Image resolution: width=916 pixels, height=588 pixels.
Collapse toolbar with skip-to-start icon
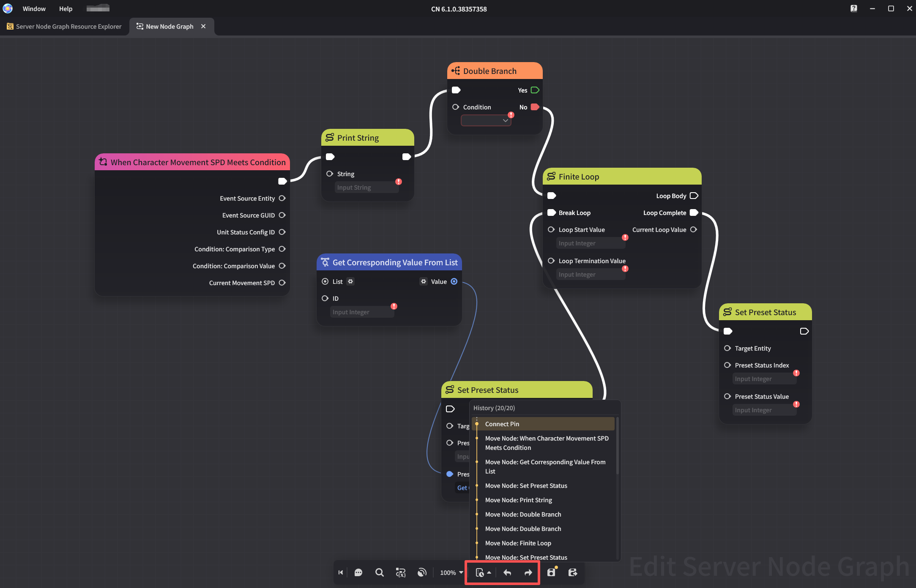(341, 572)
